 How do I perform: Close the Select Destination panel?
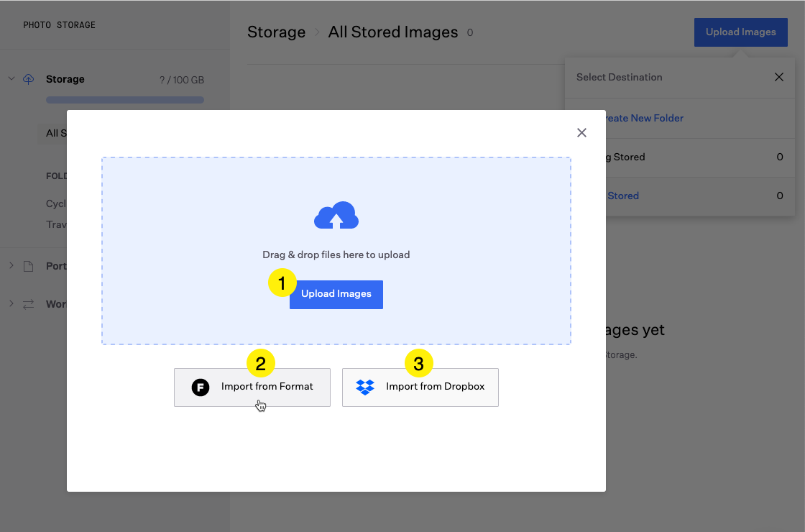[778, 77]
